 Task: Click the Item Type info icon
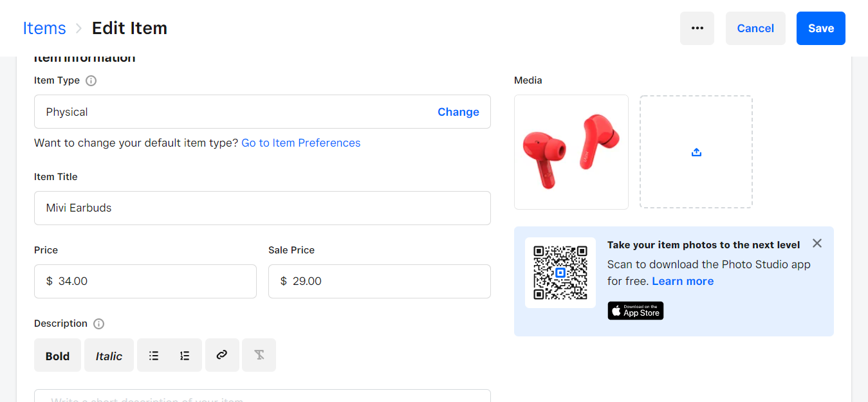[91, 80]
